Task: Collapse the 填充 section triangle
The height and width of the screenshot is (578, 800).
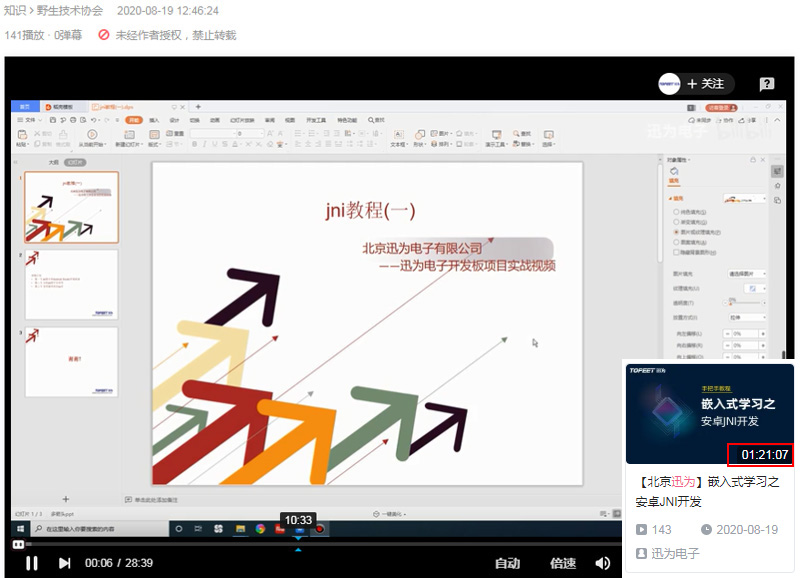Action: pyautogui.click(x=670, y=198)
